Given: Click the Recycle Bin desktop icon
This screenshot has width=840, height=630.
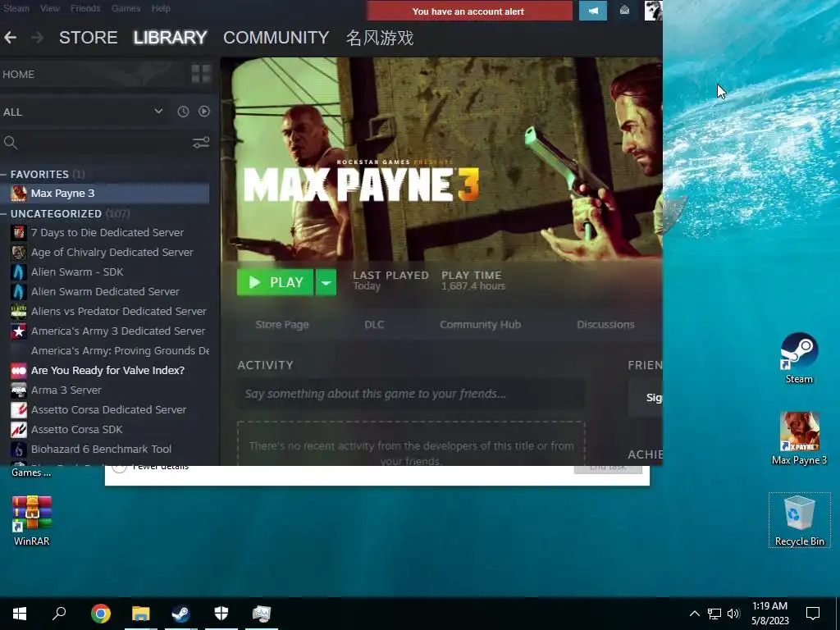Looking at the screenshot, I should (799, 521).
